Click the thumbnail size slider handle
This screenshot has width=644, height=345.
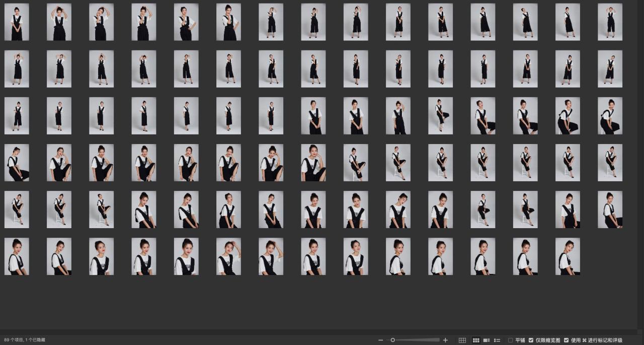[x=393, y=340]
